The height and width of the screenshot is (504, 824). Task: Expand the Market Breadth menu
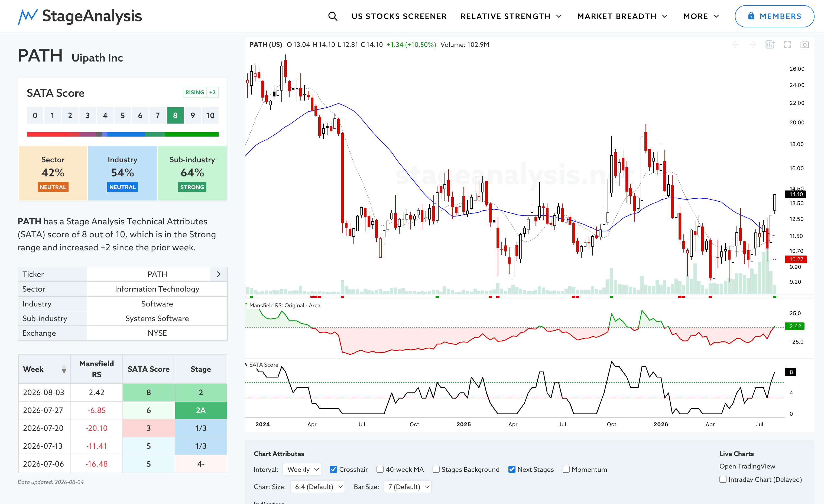pos(622,16)
